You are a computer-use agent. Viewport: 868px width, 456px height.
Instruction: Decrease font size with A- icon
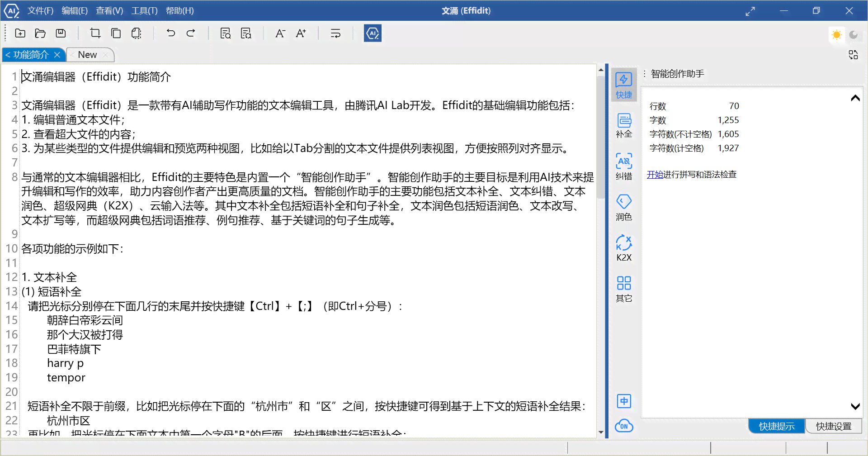tap(280, 33)
